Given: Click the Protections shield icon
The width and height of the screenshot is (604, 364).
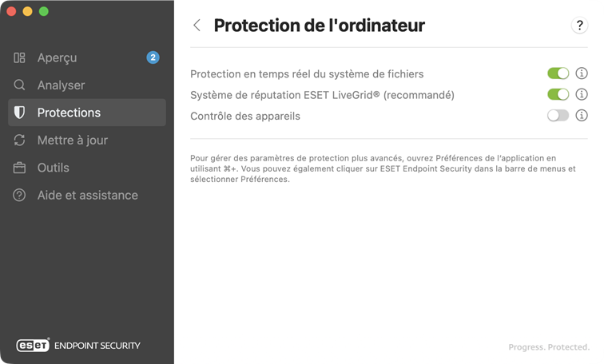Looking at the screenshot, I should (x=20, y=113).
